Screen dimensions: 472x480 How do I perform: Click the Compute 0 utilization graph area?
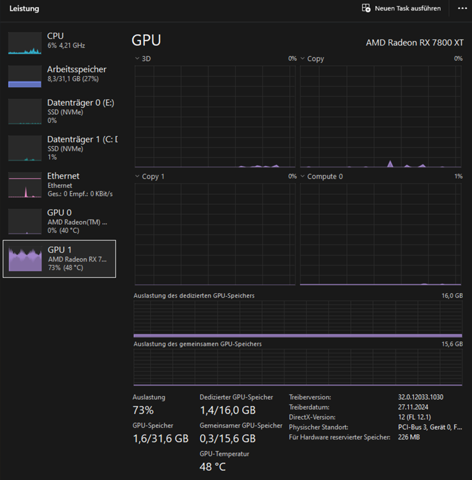pyautogui.click(x=380, y=234)
